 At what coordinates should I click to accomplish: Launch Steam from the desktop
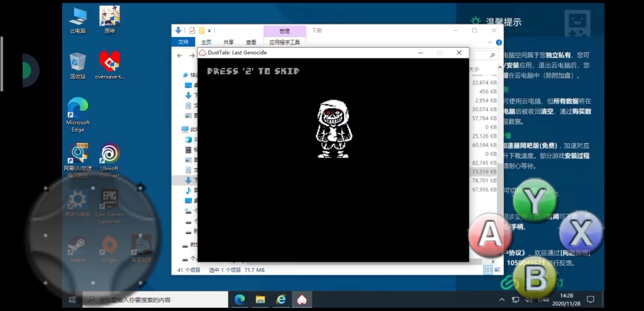[x=77, y=249]
